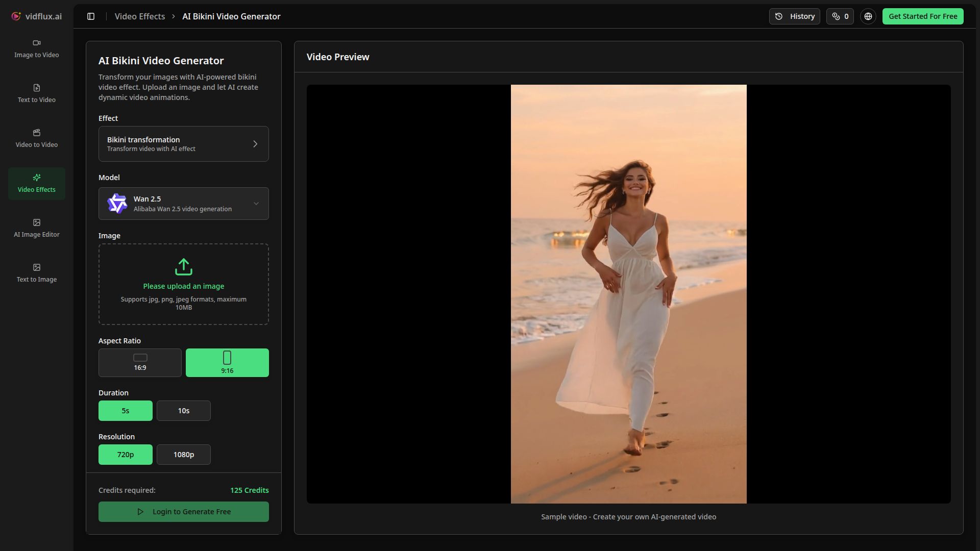Screen dimensions: 980x551
Task: Select 9:16 aspect ratio
Action: [227, 363]
